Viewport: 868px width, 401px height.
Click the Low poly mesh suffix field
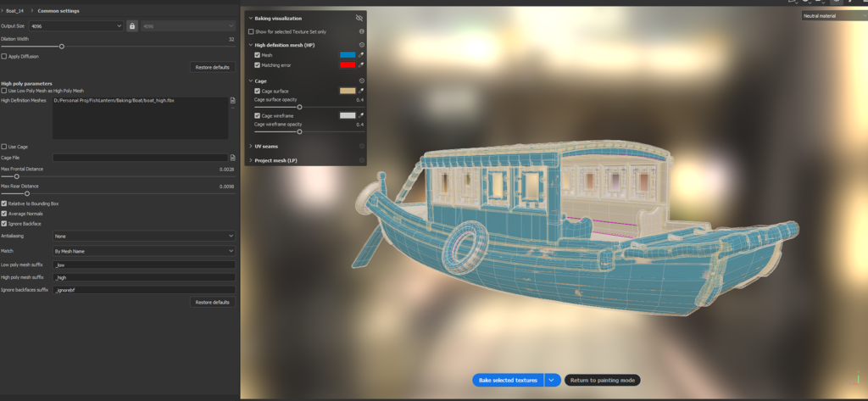144,265
